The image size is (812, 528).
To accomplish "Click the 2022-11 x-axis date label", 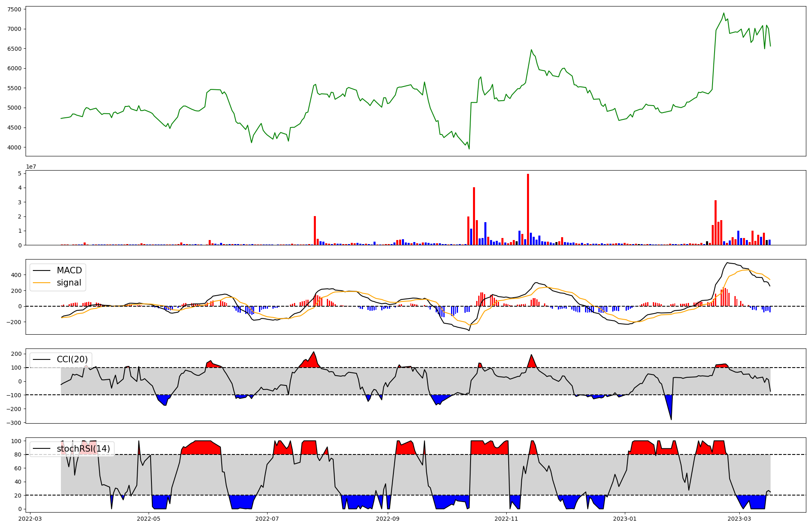I will [x=506, y=518].
